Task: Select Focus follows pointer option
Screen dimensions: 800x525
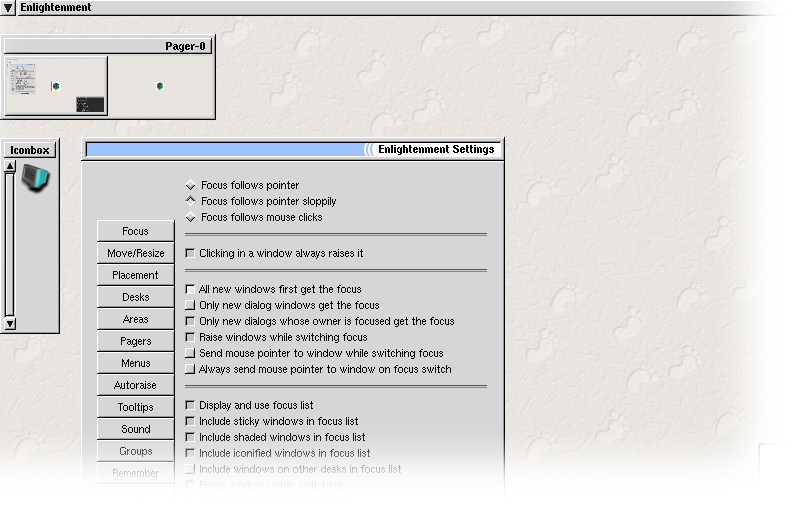Action: click(x=242, y=185)
